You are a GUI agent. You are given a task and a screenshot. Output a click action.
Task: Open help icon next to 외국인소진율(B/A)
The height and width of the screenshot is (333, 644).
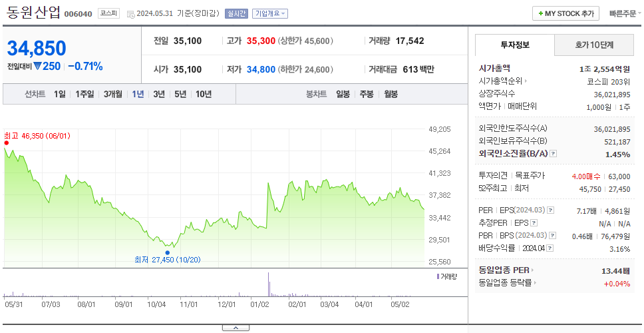[x=554, y=154]
